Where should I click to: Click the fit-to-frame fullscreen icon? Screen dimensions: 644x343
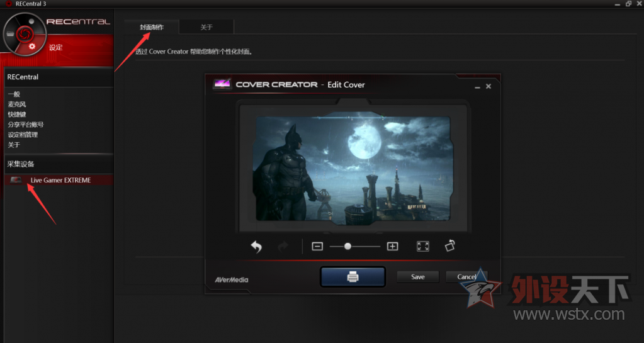423,246
